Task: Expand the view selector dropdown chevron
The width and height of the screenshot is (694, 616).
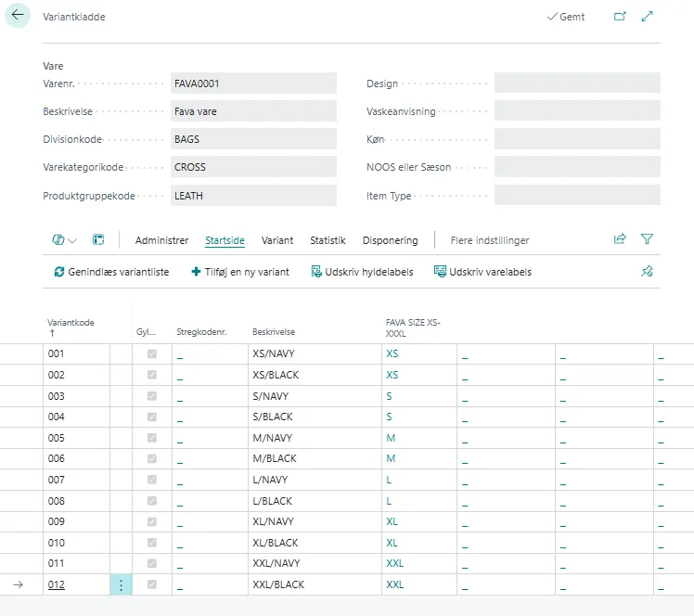Action: tap(72, 240)
